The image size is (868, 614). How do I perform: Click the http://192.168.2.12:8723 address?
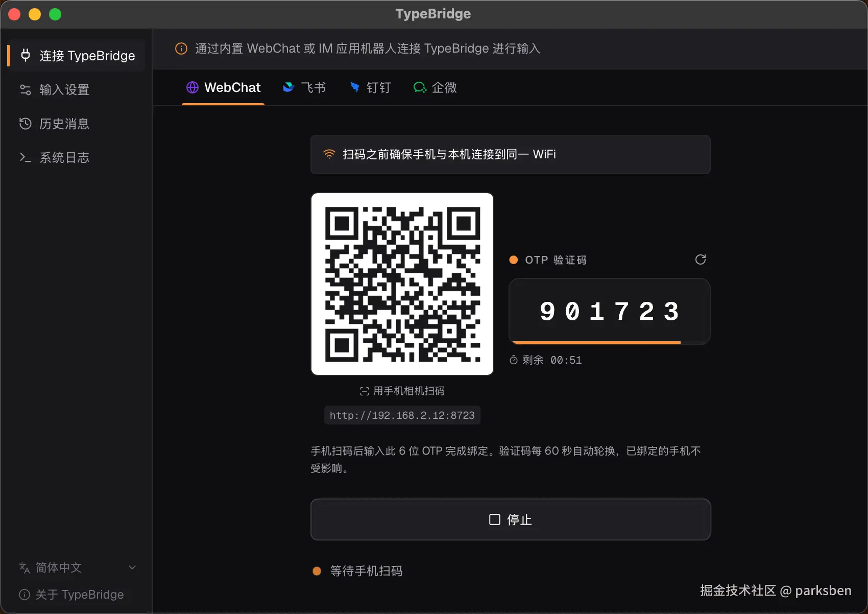click(402, 415)
